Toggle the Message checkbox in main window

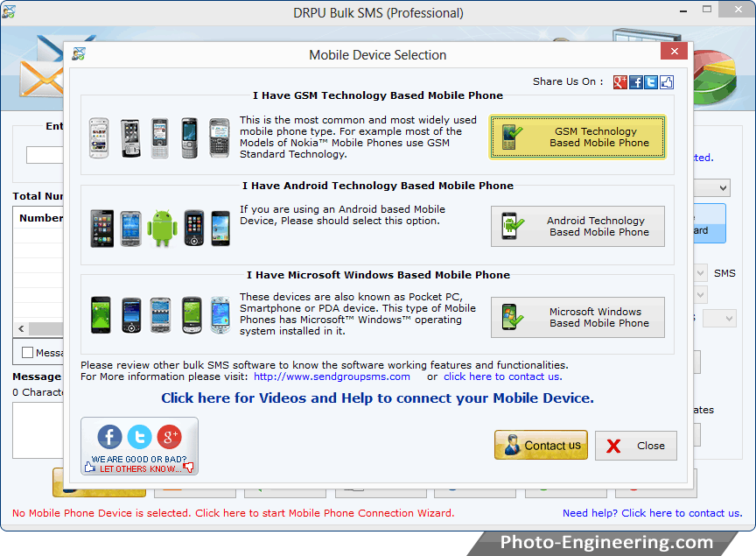(27, 352)
